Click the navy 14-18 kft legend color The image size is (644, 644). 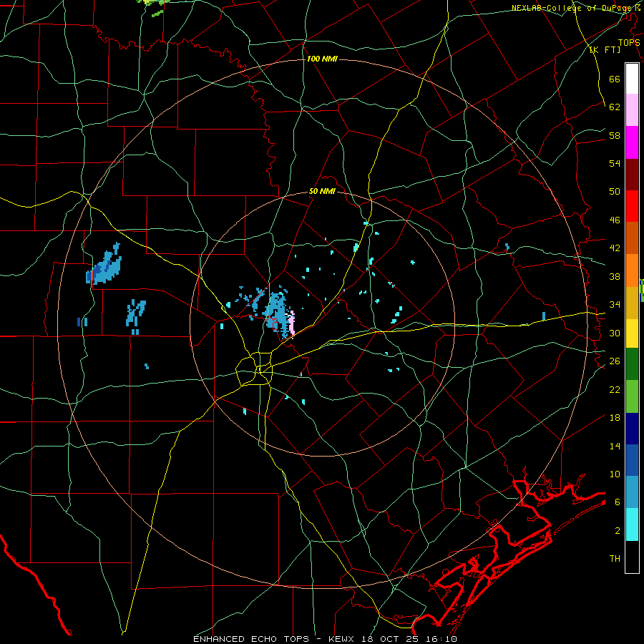click(632, 429)
